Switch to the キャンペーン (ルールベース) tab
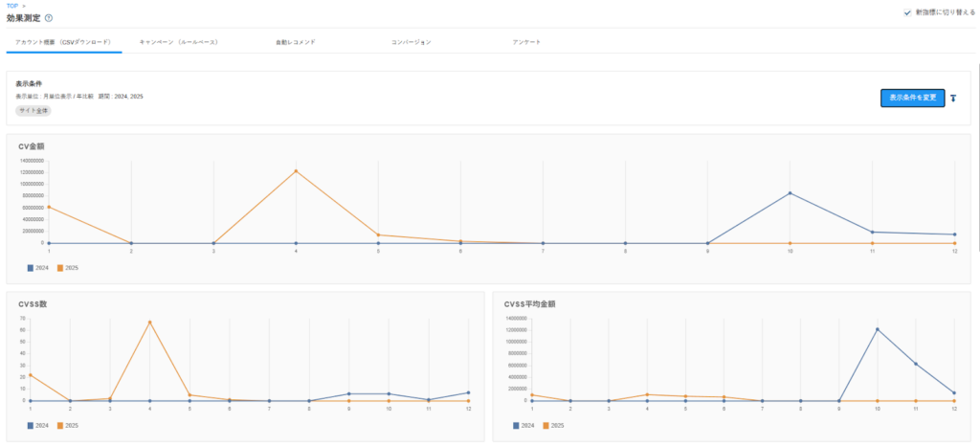Image resolution: width=980 pixels, height=446 pixels. click(x=178, y=43)
